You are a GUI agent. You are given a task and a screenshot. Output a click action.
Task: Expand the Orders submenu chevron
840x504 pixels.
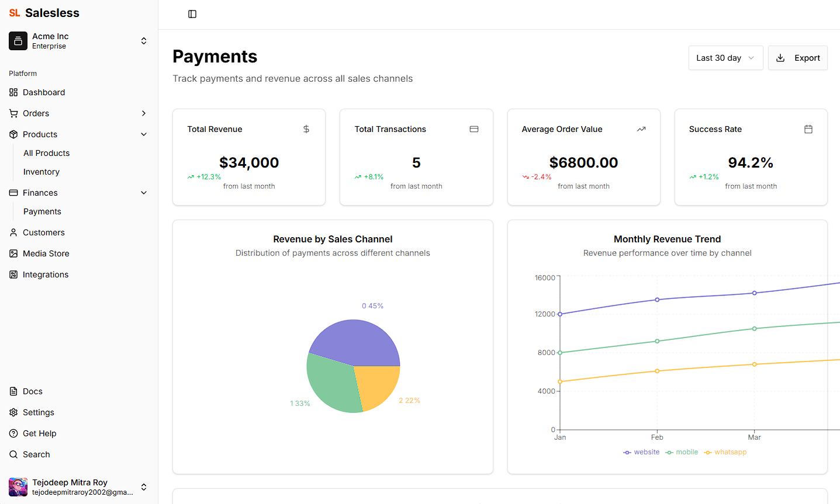[x=144, y=113]
